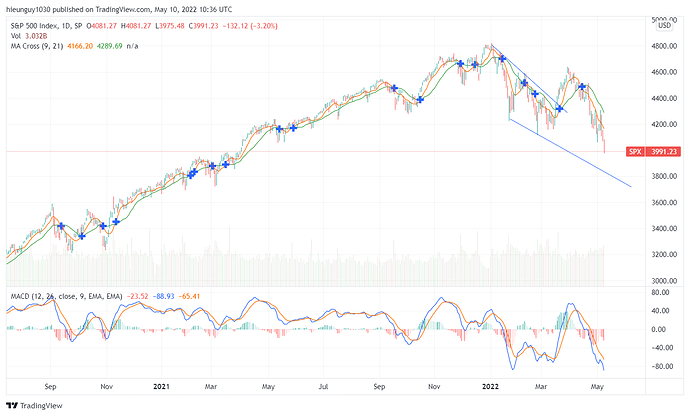Click the 0.00 MACD axis label
The width and height of the screenshot is (690, 416).
tap(658, 329)
